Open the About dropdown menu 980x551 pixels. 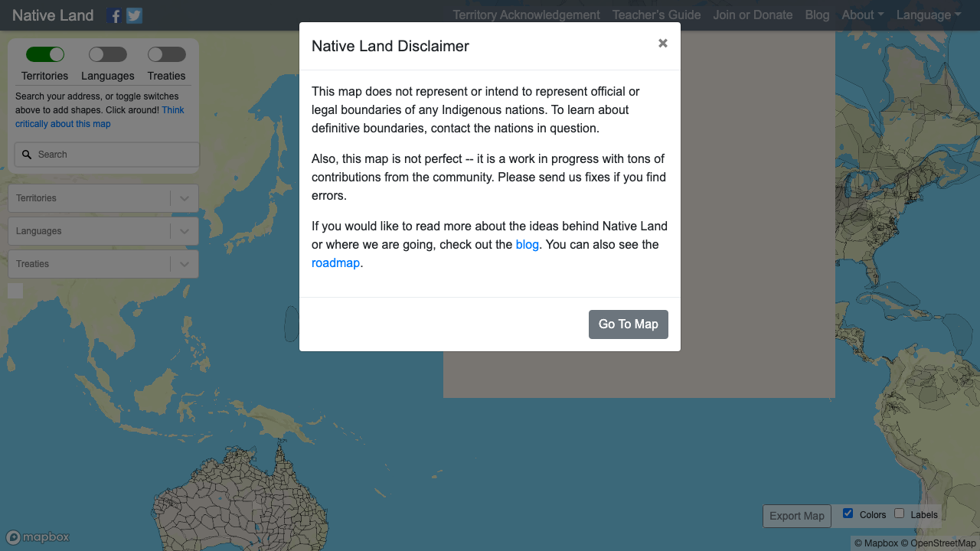(863, 15)
